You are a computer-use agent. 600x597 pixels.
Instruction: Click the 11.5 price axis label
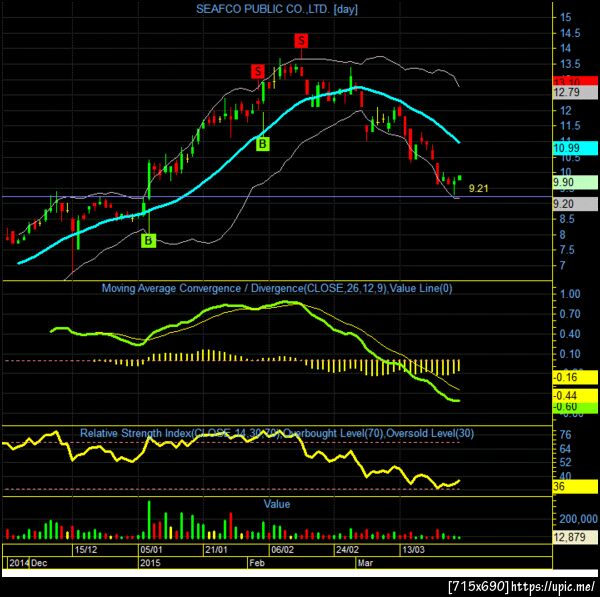pos(570,126)
